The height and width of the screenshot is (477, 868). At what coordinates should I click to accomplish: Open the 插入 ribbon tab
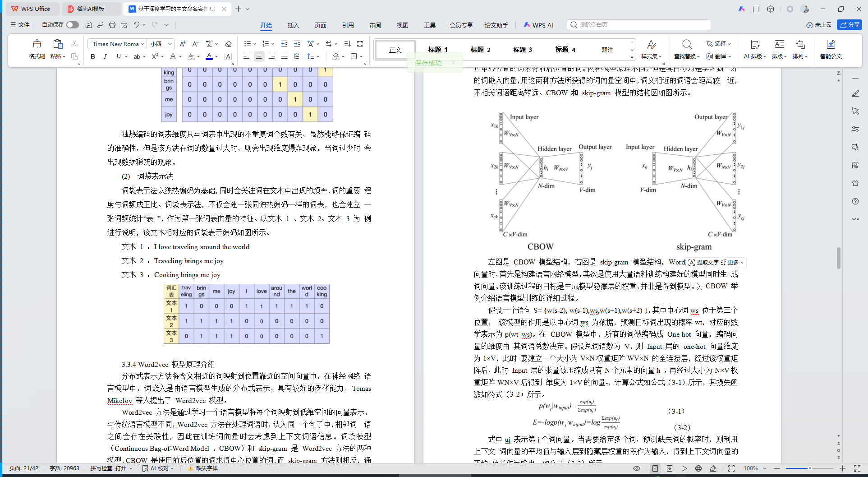coord(293,25)
